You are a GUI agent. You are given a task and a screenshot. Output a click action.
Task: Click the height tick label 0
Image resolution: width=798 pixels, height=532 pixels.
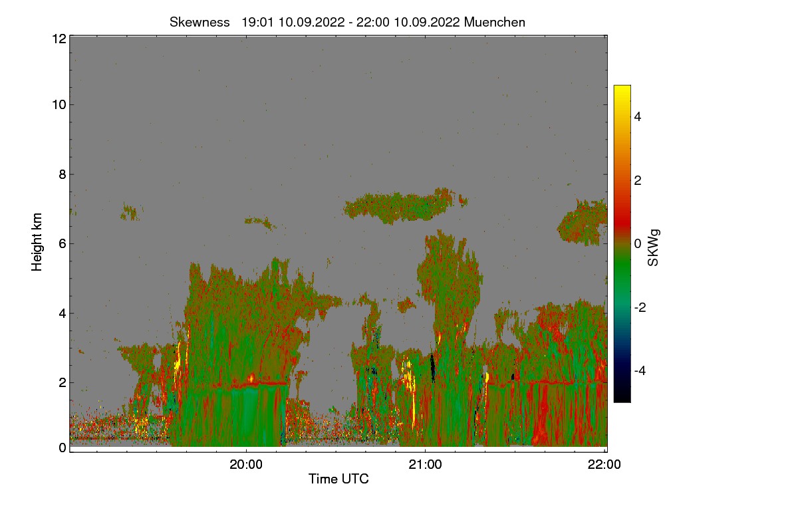[x=61, y=448]
